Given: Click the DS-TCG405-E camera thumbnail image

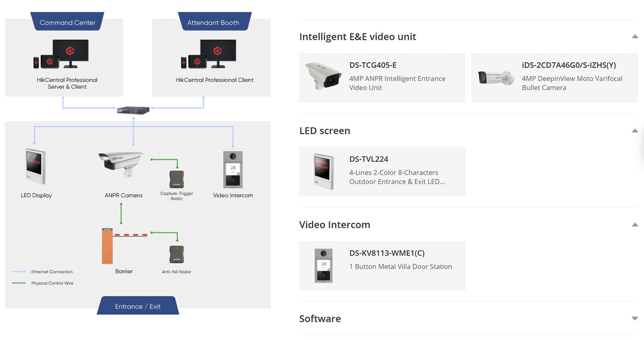Looking at the screenshot, I should [x=323, y=76].
